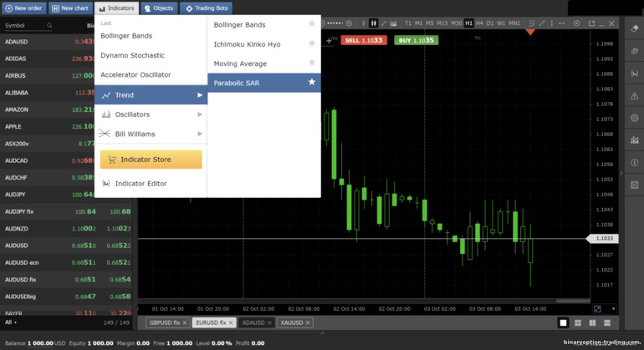Click the crosshair plus icon on chart
Screen dimensions: 644x350
[329, 41]
